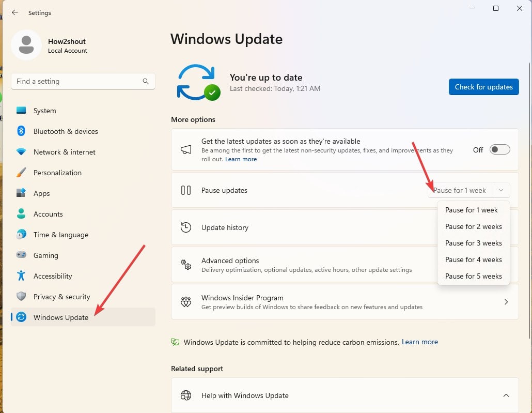This screenshot has height=413, width=532.
Task: Open the carbon emissions Learn more link
Action: click(x=419, y=342)
